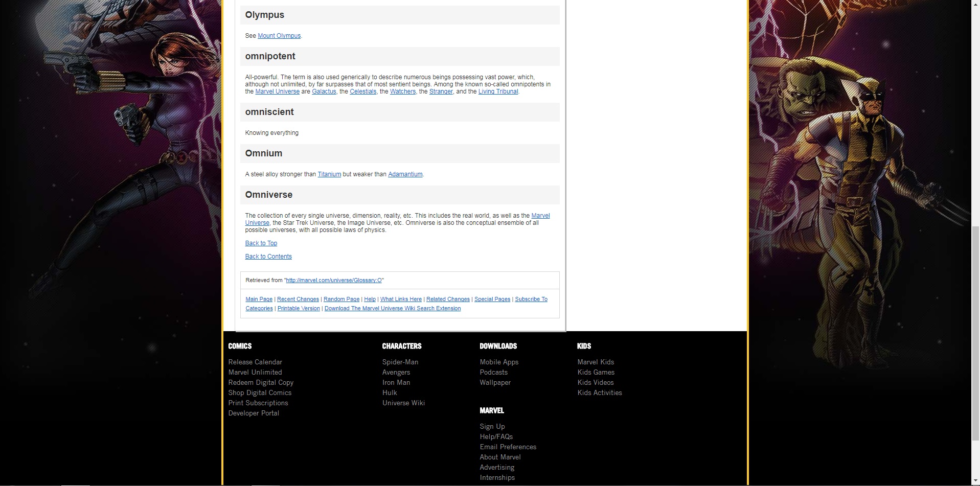Open Internships link
Image resolution: width=980 pixels, height=486 pixels.
coord(497,477)
